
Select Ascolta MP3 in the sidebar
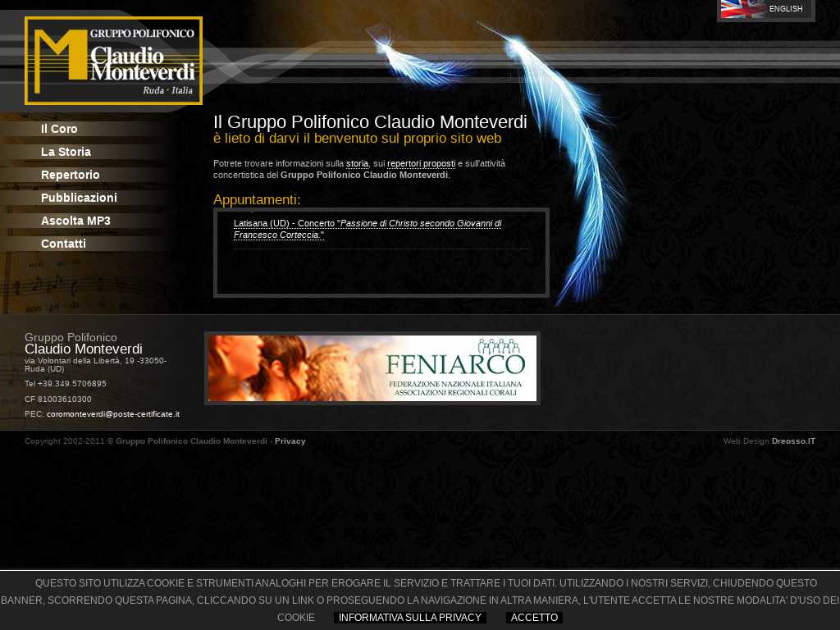[x=75, y=221]
